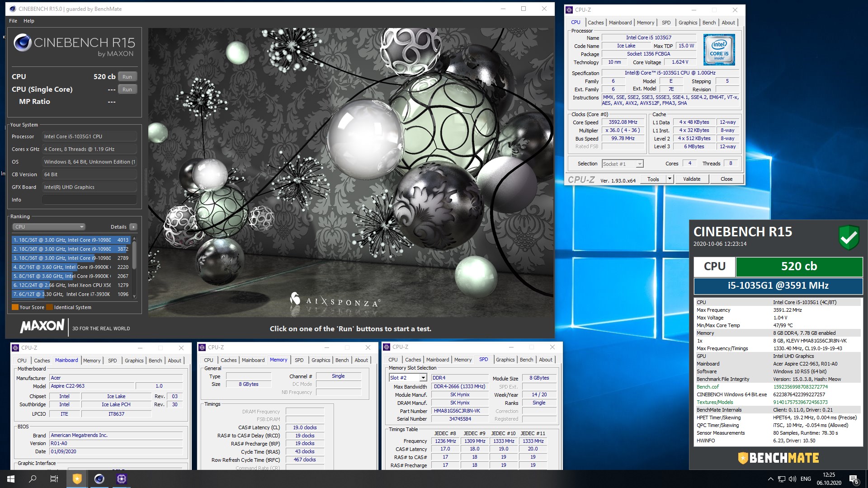868x488 pixels.
Task: Click the Your Score orange swatch
Action: coord(15,307)
